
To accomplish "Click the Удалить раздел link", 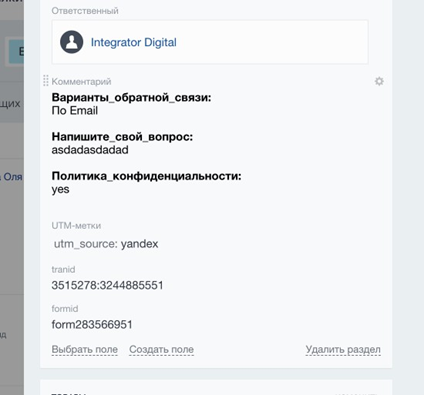I will click(x=343, y=349).
